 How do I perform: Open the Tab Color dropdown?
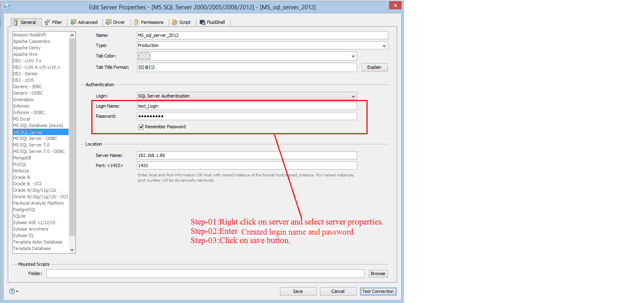point(353,56)
